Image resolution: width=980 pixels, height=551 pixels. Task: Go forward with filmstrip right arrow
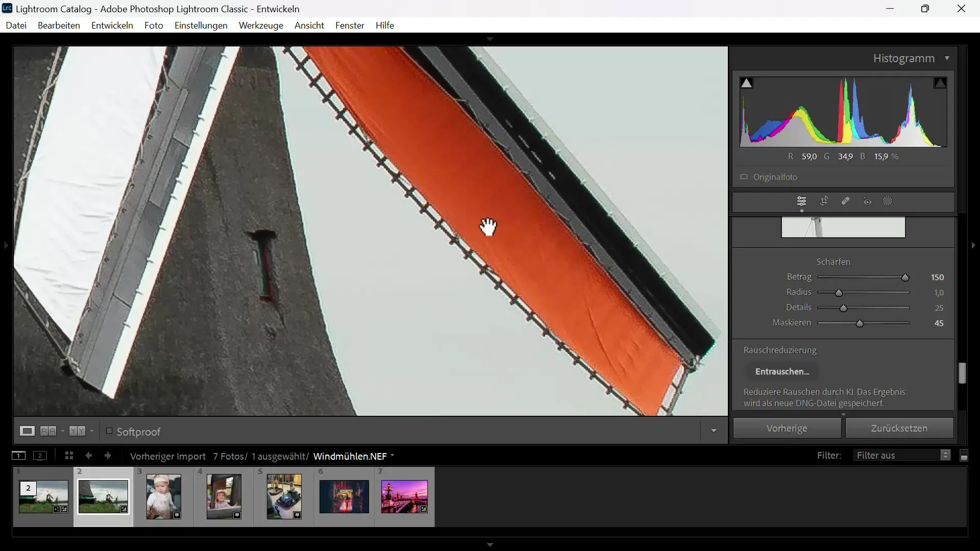(x=108, y=456)
